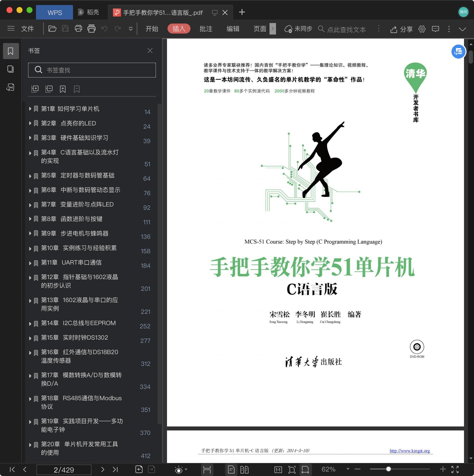Open bookmark 第9章 步进电机与蜂鸣器
This screenshot has height=476, width=474.
(74, 233)
